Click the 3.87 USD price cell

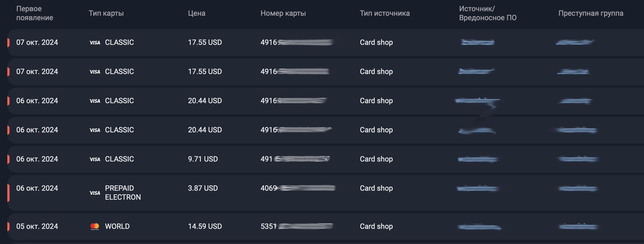pyautogui.click(x=203, y=188)
